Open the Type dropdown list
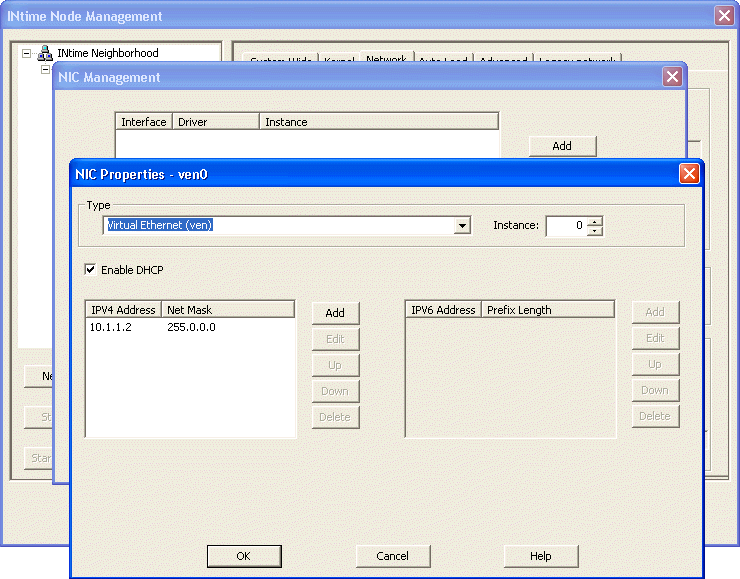The height and width of the screenshot is (579, 740). coord(462,226)
